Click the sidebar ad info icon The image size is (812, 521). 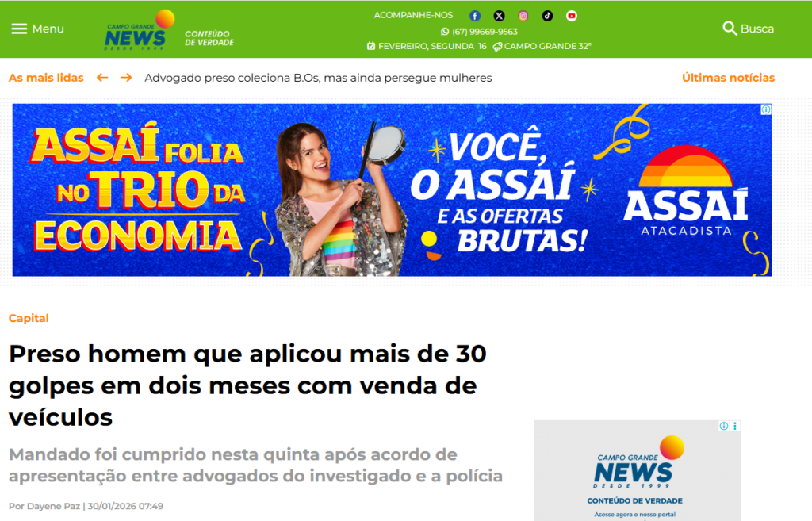coord(724,426)
